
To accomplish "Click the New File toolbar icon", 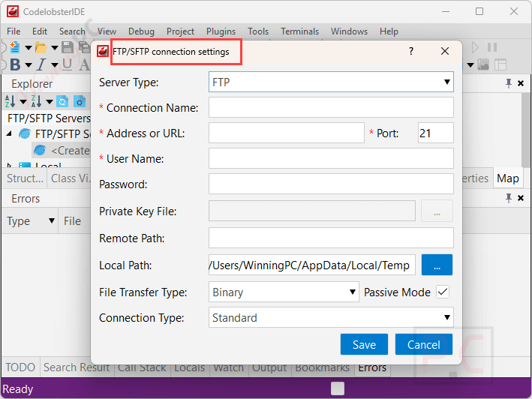I will [14, 47].
